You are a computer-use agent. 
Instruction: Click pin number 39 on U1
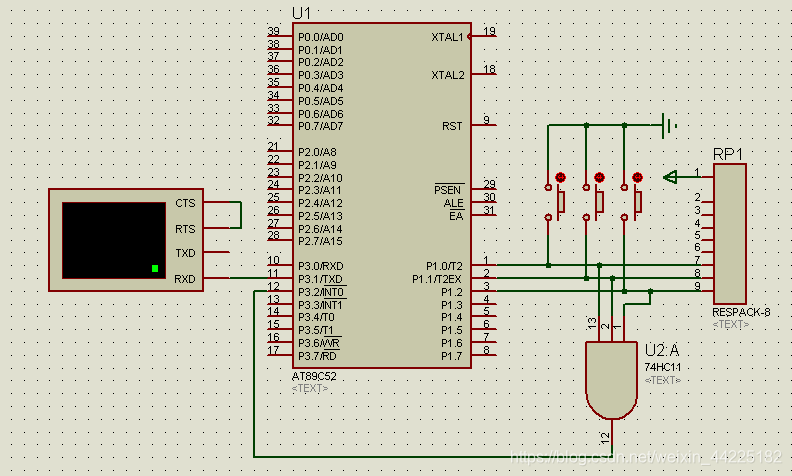point(274,31)
